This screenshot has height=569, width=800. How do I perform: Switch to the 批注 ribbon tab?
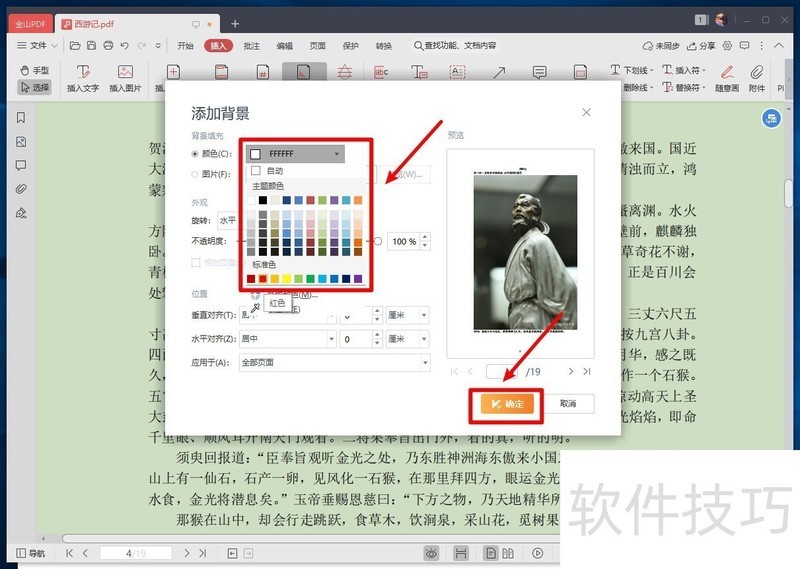251,45
